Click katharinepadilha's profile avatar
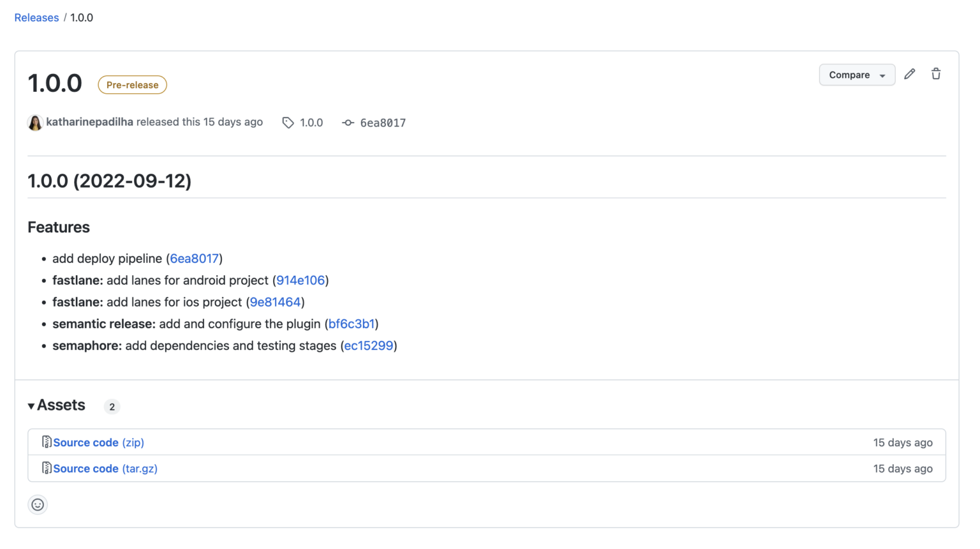The image size is (980, 549). click(35, 122)
